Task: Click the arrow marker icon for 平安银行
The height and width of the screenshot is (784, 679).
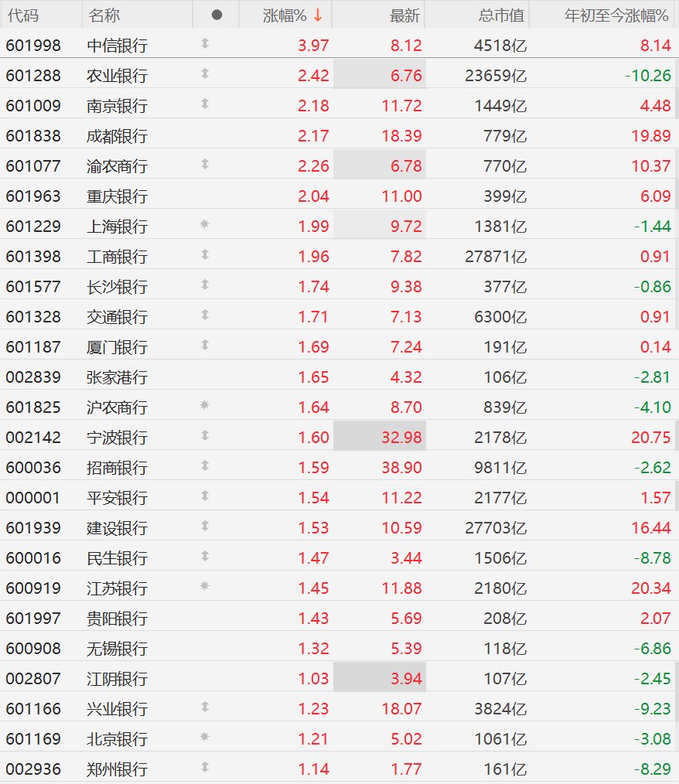Action: 205,496
